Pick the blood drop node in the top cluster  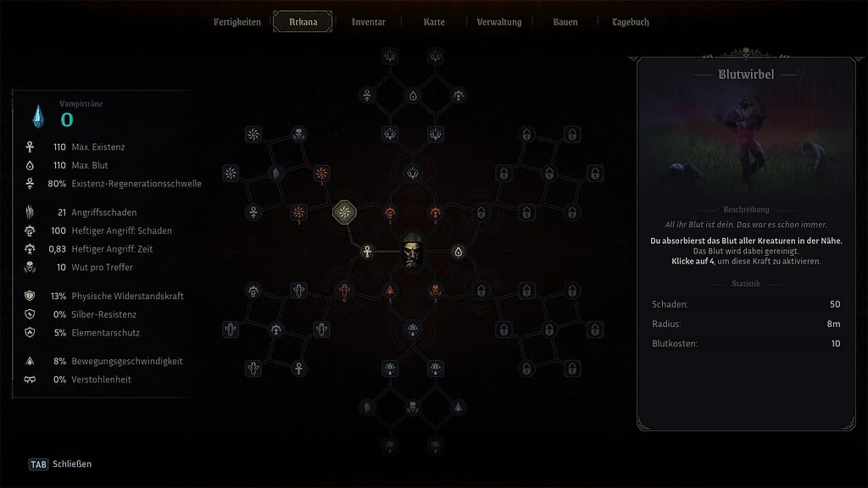(413, 96)
